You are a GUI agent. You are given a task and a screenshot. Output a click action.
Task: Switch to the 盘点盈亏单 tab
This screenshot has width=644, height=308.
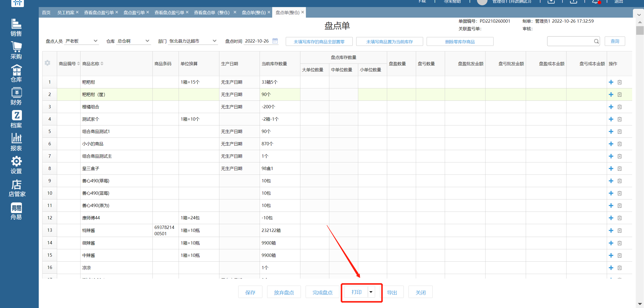[134, 13]
